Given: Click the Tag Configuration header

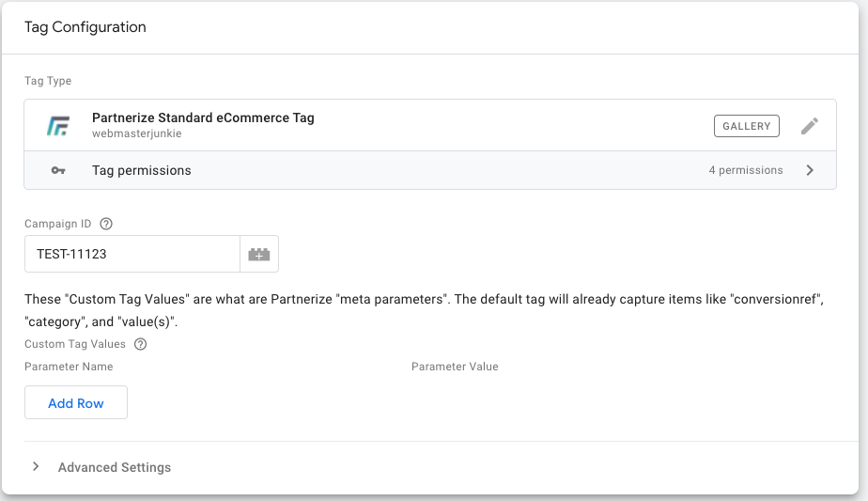Looking at the screenshot, I should 85,27.
